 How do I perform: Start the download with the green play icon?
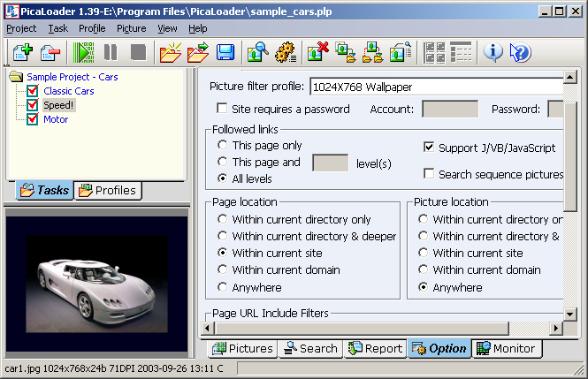(84, 52)
